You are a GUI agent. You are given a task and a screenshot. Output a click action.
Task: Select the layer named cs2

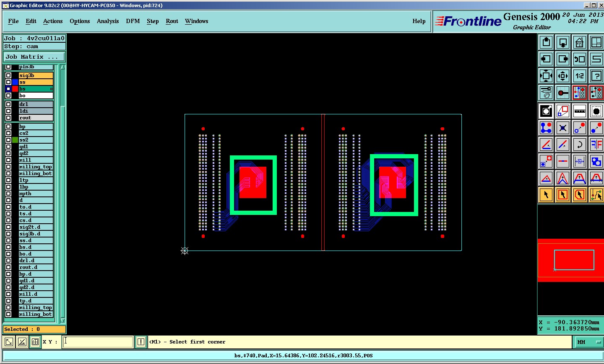36,133
